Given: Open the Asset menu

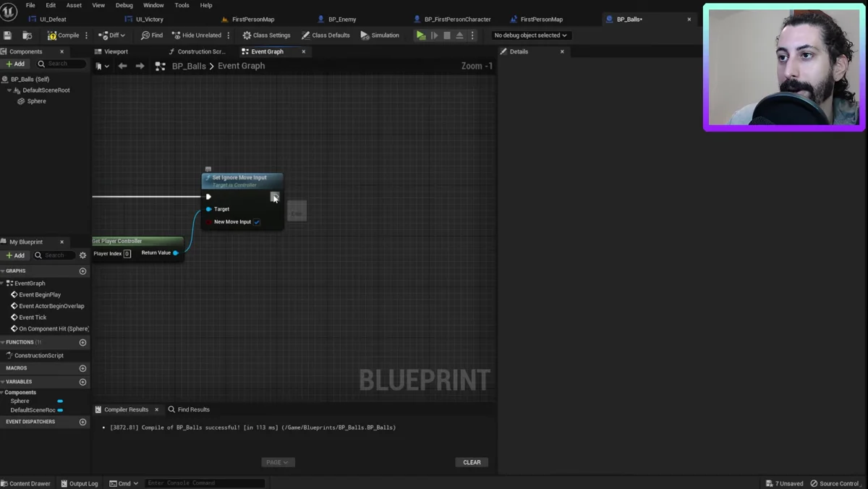Looking at the screenshot, I should [x=74, y=5].
